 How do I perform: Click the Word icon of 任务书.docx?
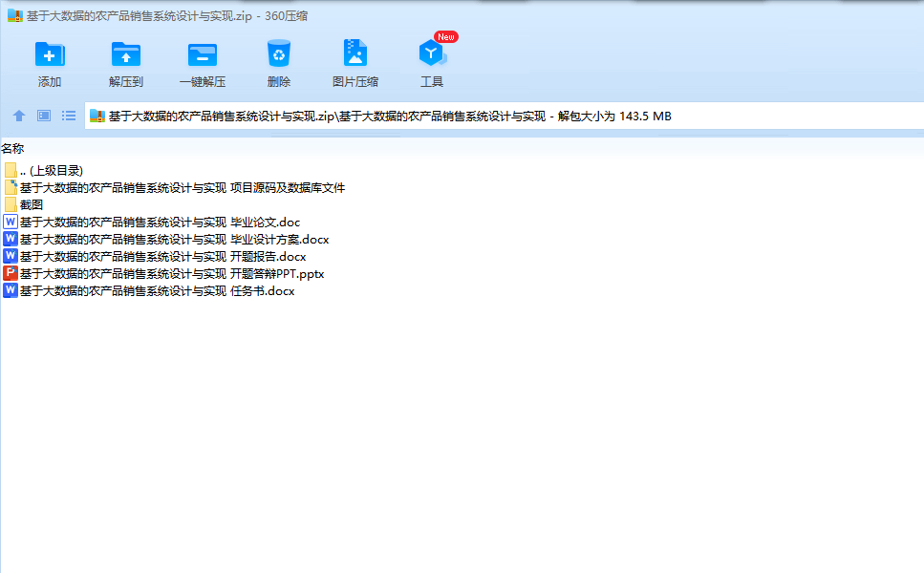click(x=10, y=290)
